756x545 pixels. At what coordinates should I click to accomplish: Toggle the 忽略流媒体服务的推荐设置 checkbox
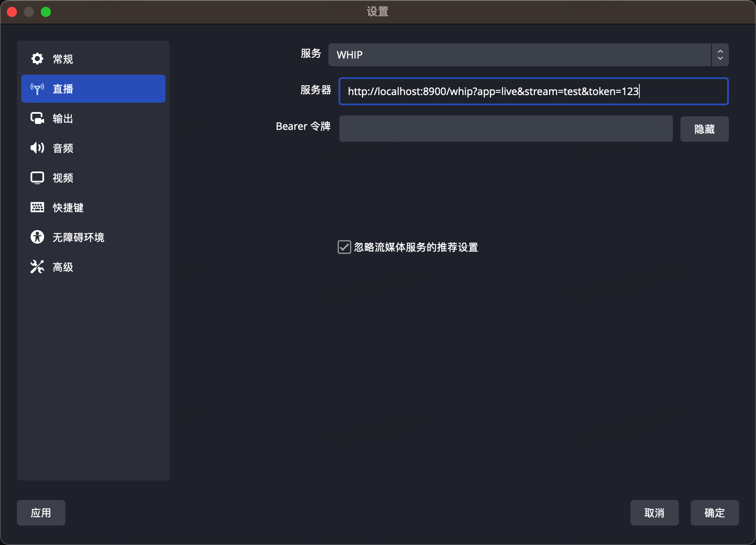[344, 247]
